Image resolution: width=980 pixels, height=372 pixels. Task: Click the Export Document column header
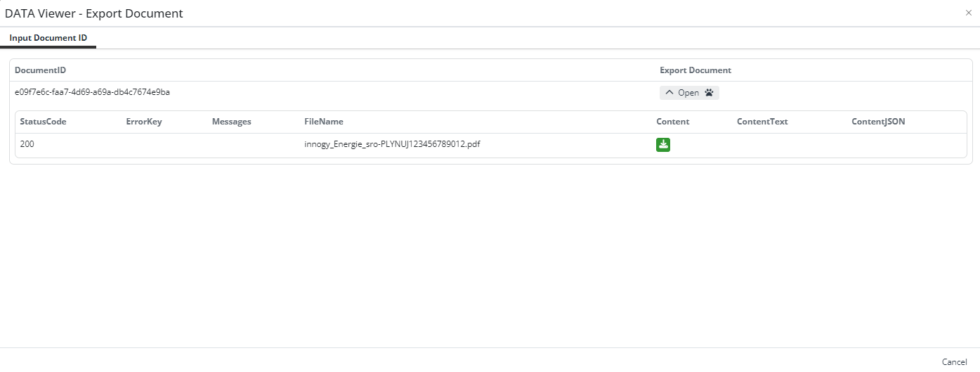tap(695, 70)
